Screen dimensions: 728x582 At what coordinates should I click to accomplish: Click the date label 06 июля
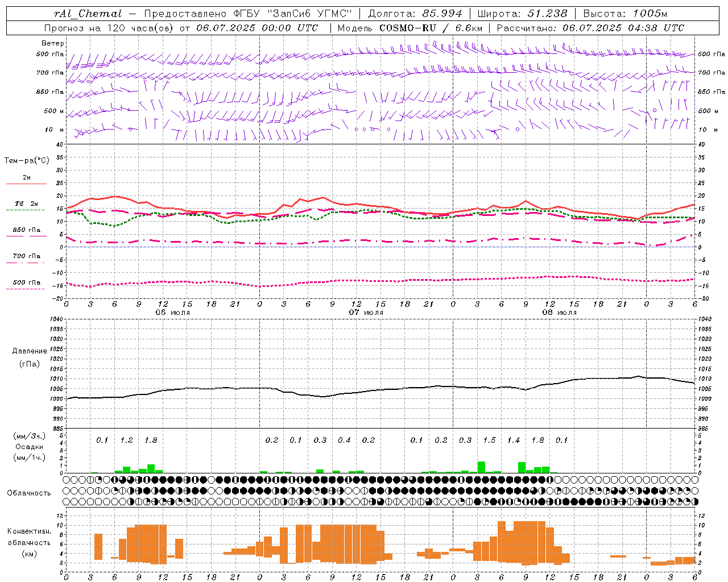point(173,313)
